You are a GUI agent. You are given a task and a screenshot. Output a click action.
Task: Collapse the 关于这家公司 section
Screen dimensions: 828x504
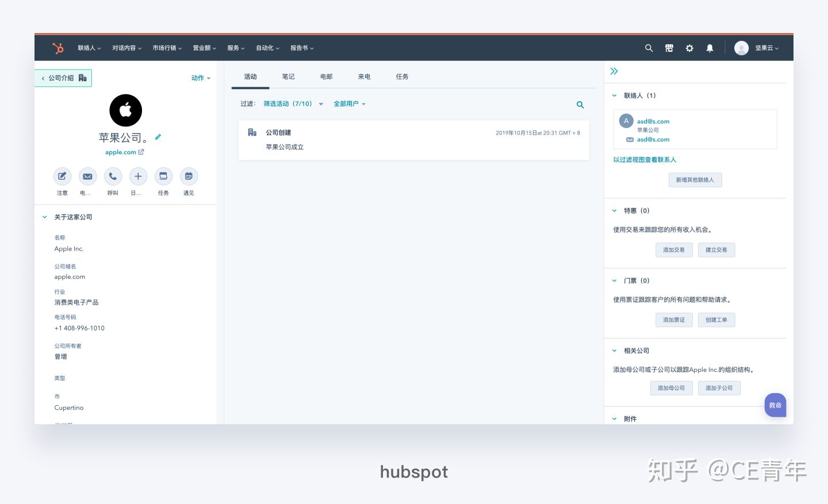(45, 217)
